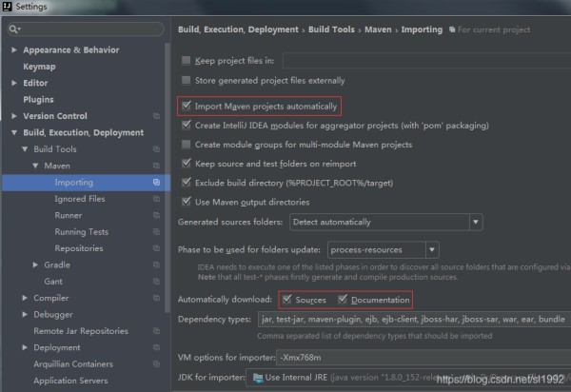
Task: Toggle Keep project files in checkbox
Action: [187, 61]
